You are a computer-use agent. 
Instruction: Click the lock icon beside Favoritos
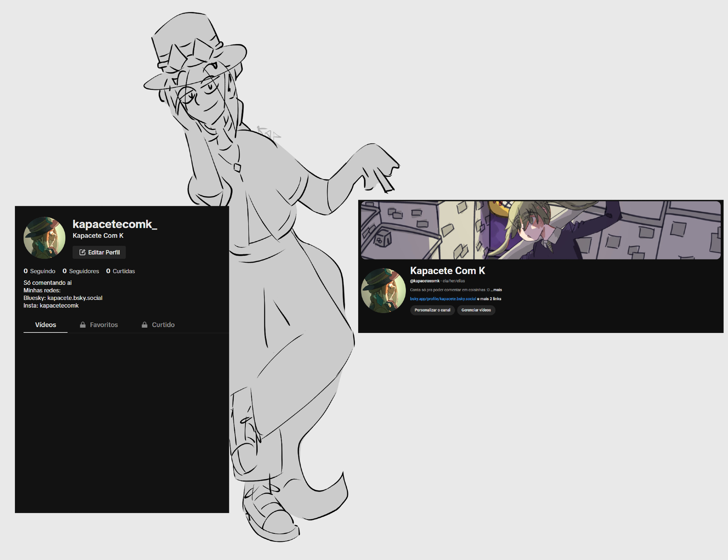pos(83,325)
